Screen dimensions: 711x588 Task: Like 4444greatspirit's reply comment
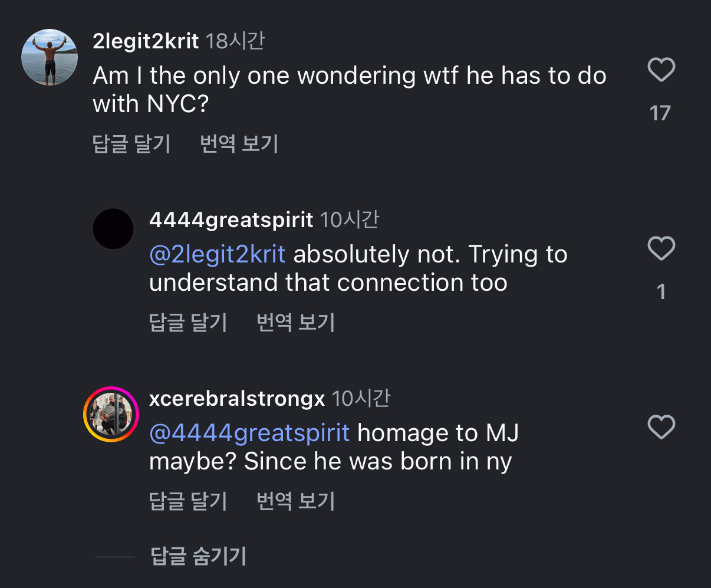click(x=661, y=248)
